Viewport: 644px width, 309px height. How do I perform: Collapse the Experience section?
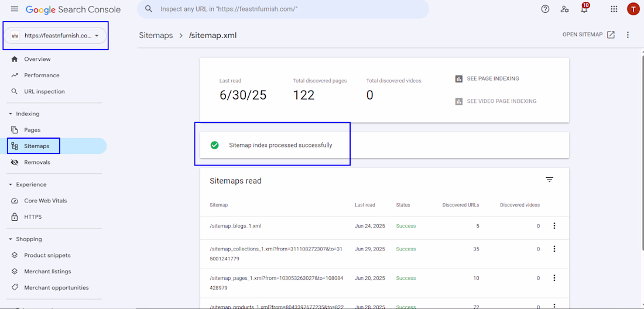pos(11,185)
